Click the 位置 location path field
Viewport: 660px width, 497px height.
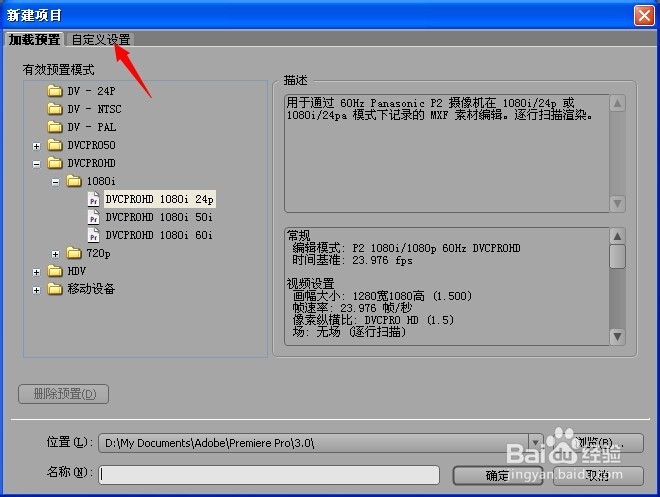point(314,443)
